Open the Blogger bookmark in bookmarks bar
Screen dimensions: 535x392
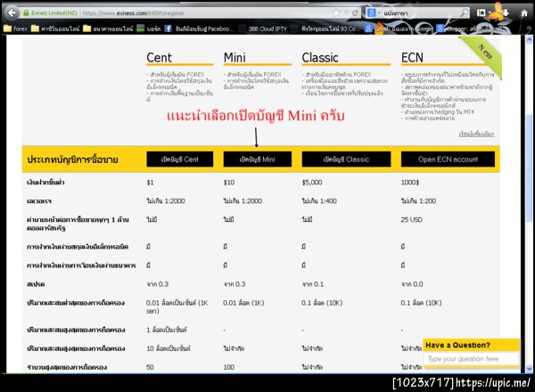(x=469, y=29)
